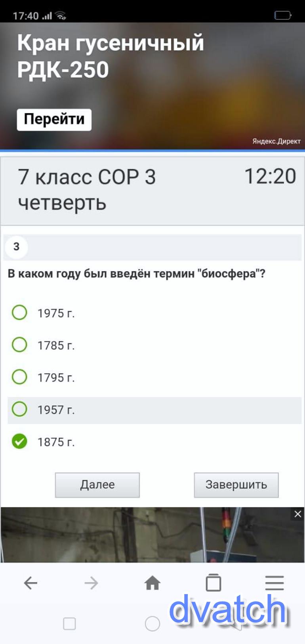Tap the Кран гусеничный РДК-250 ad headline
Screen dimensions: 305x644
pyautogui.click(x=110, y=56)
